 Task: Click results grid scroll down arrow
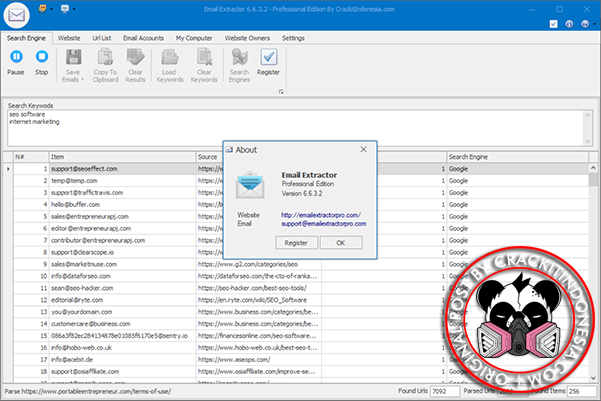[593, 378]
